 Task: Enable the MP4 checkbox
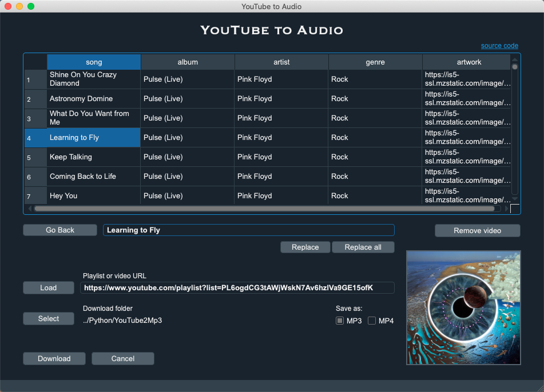tap(372, 321)
